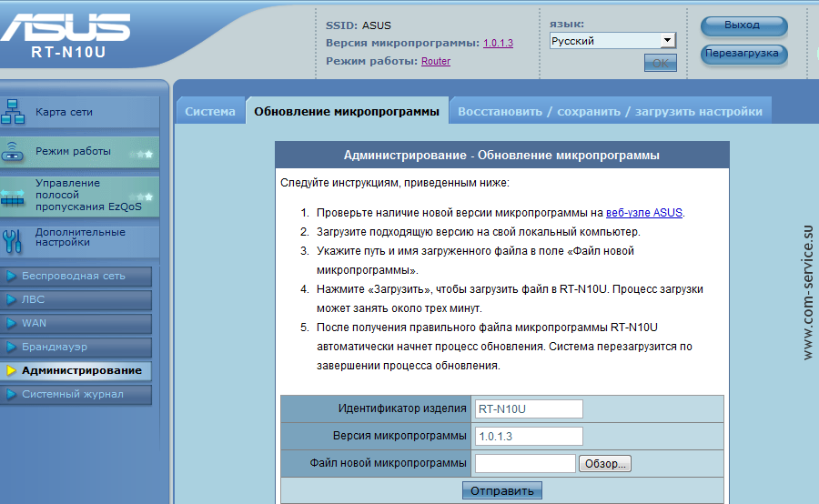Click the SSID: ASUS text
819x504 pixels.
point(359,25)
